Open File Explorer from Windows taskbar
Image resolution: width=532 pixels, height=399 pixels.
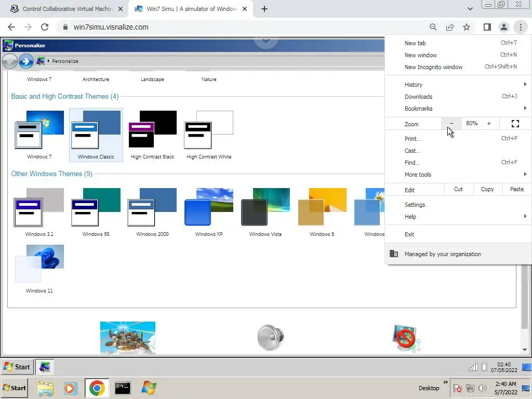(45, 388)
